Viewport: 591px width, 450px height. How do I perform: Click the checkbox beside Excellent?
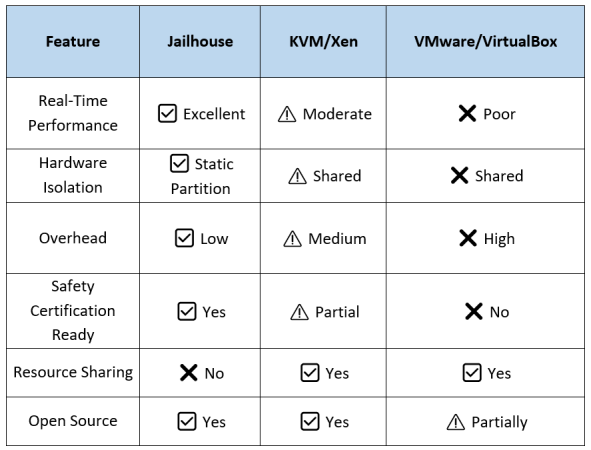(x=167, y=113)
